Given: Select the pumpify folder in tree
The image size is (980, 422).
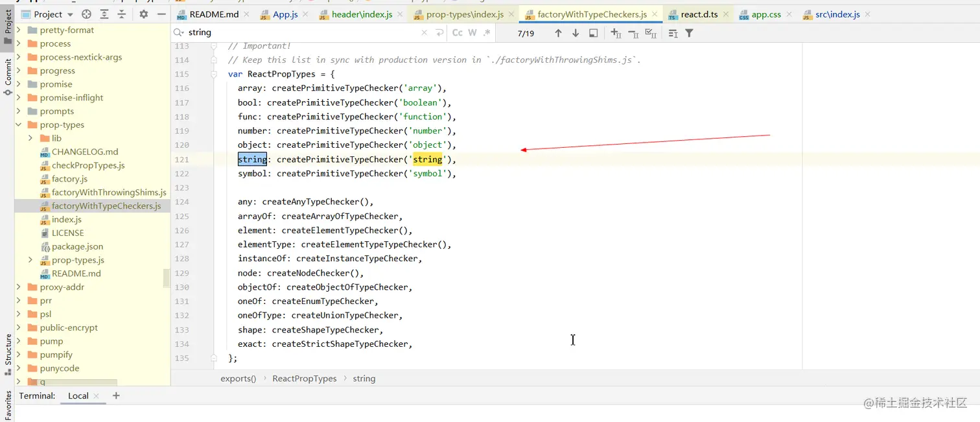Looking at the screenshot, I should (x=56, y=355).
